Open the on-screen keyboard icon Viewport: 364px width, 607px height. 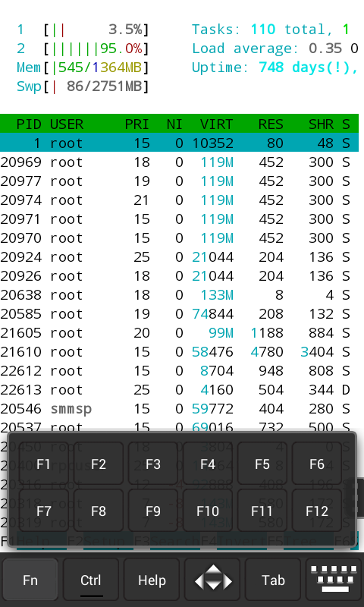[x=334, y=580]
